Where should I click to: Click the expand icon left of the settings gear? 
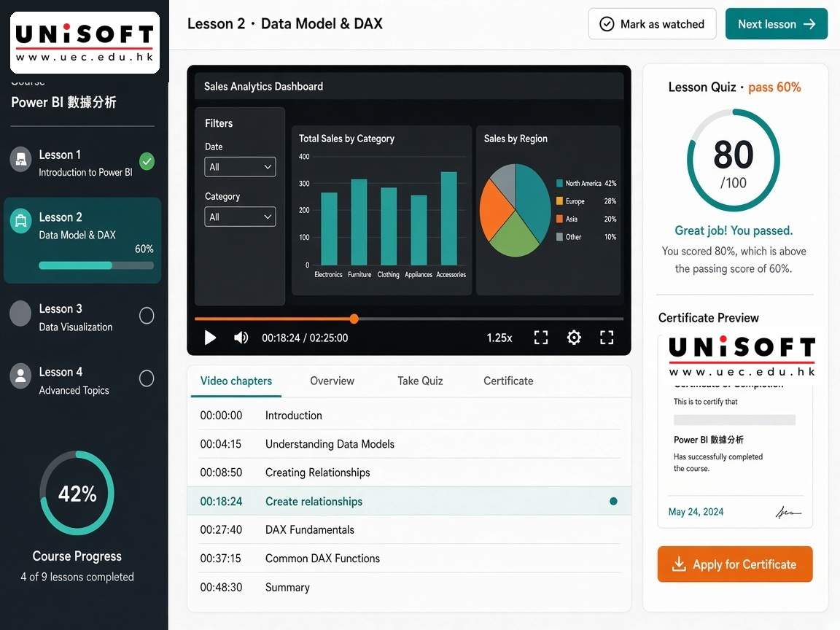tap(541, 338)
